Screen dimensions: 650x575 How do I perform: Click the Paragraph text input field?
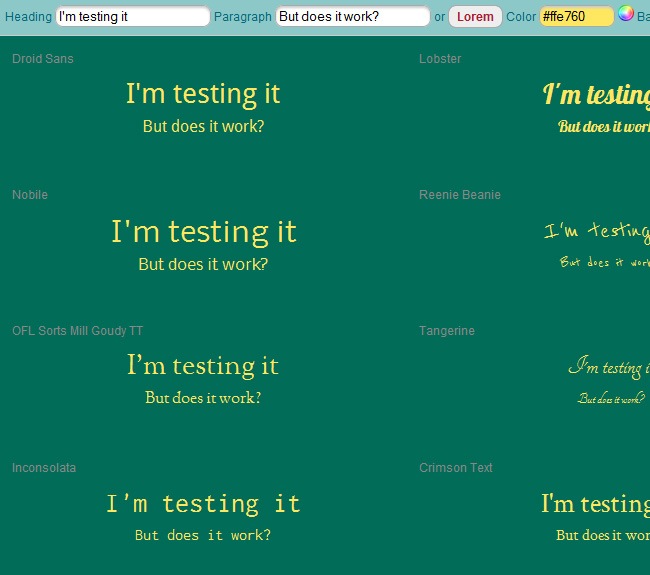pos(352,17)
